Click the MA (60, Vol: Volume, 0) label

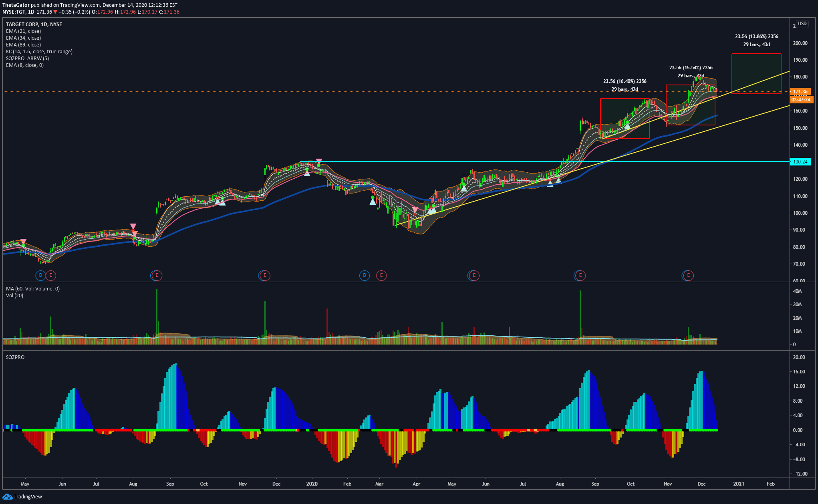[x=33, y=289]
